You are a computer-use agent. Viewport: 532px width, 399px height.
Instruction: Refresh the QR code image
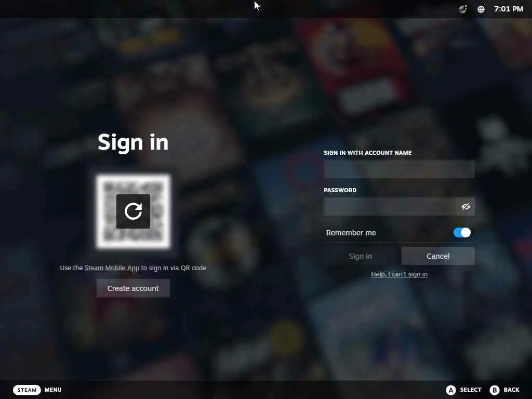133,211
